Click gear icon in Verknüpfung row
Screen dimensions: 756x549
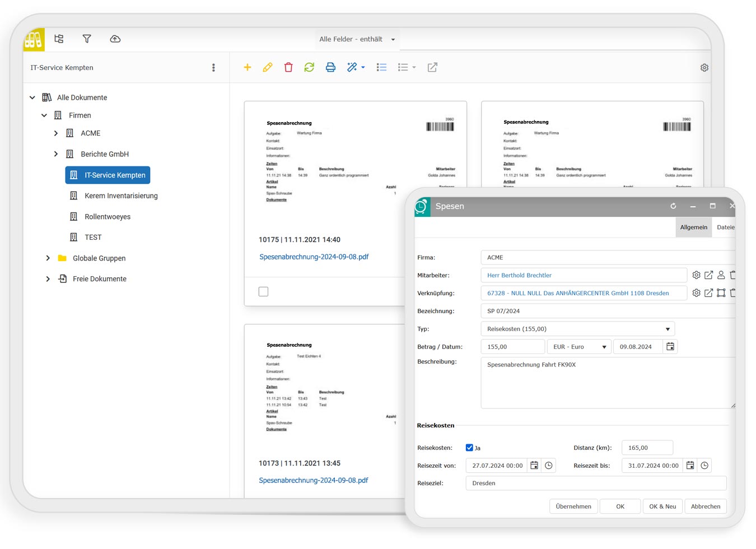pyautogui.click(x=696, y=293)
